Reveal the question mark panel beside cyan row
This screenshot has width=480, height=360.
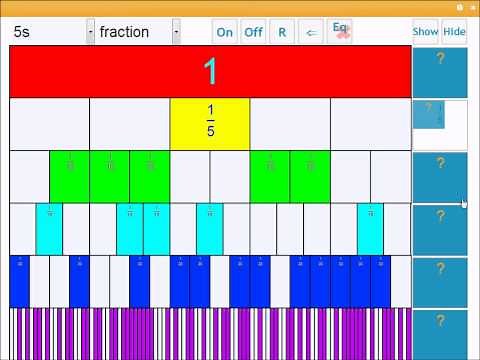pos(440,230)
